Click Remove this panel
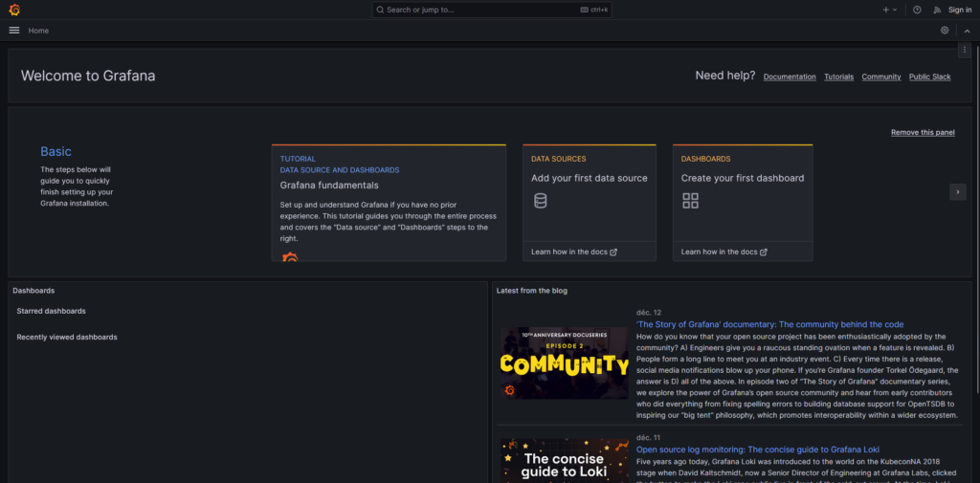The height and width of the screenshot is (483, 980). click(923, 132)
